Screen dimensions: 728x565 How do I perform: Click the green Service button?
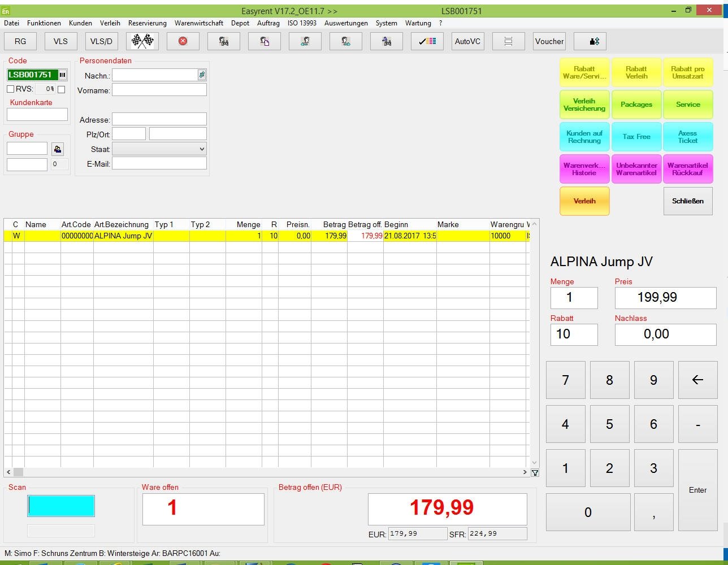point(688,105)
